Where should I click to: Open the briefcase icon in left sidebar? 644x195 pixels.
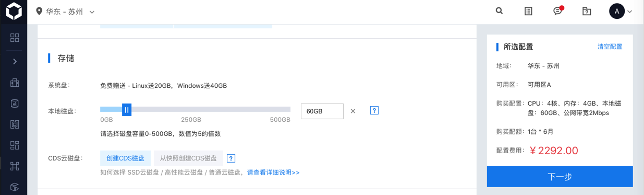tap(15, 83)
